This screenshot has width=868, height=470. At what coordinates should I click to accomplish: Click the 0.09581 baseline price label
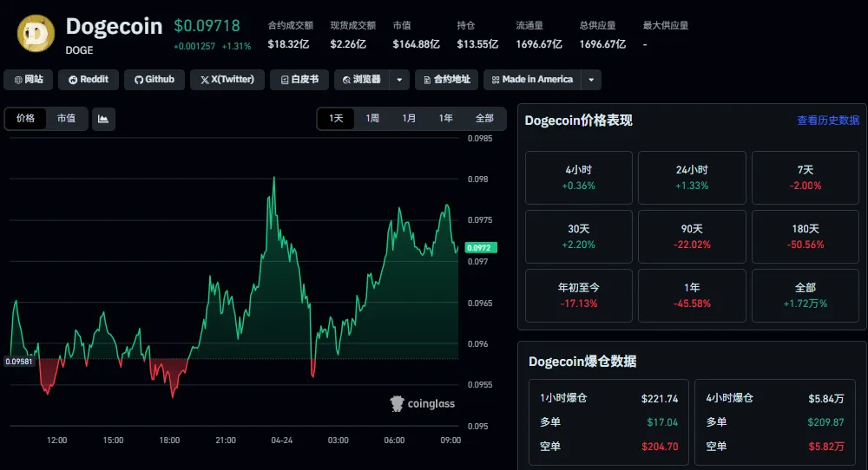click(x=19, y=362)
